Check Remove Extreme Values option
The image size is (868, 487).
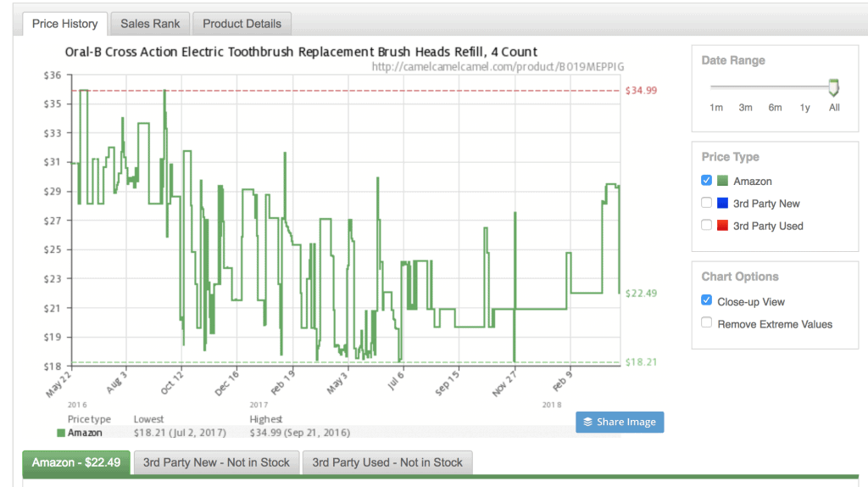(707, 324)
